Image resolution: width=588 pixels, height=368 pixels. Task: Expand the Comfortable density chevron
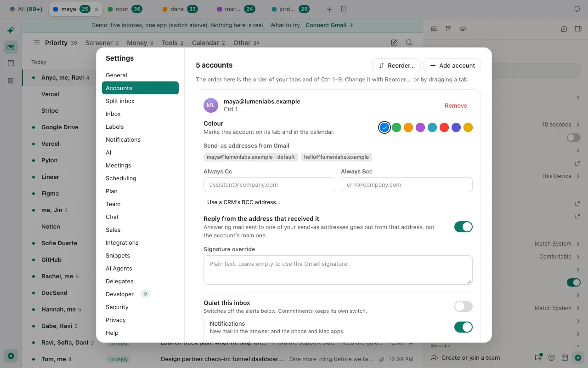[x=578, y=257]
